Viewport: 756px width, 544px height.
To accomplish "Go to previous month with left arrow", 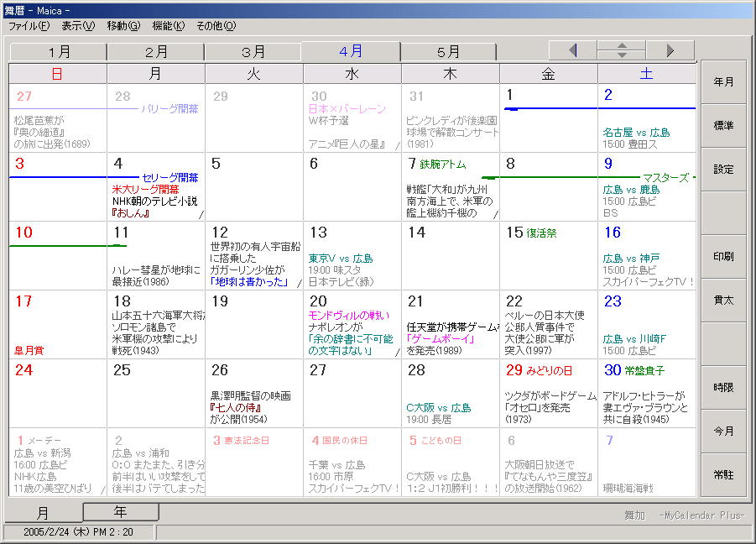I will (x=573, y=50).
